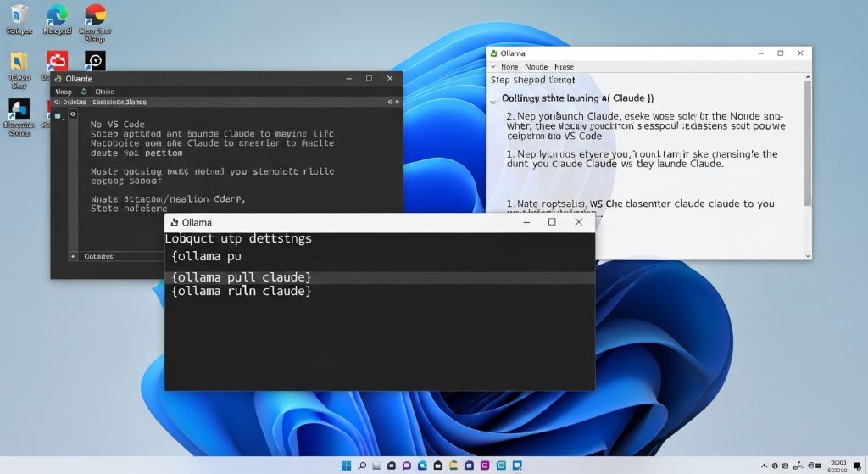The height and width of the screenshot is (474, 868).
Task: Open the first menu in dark Ollante window
Action: click(x=63, y=92)
